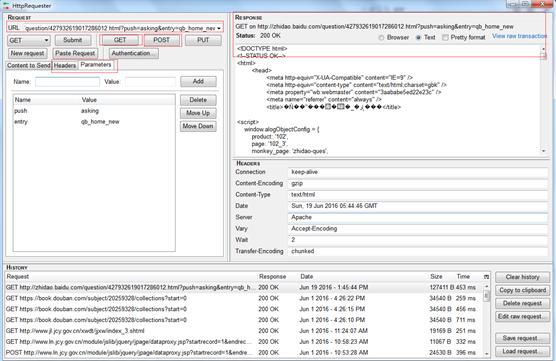This screenshot has height=361, width=556.
Task: Click the Paste Request button
Action: point(75,53)
